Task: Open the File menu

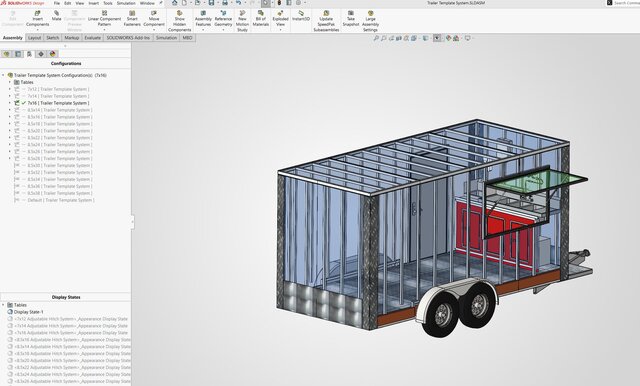Action: [57, 3]
